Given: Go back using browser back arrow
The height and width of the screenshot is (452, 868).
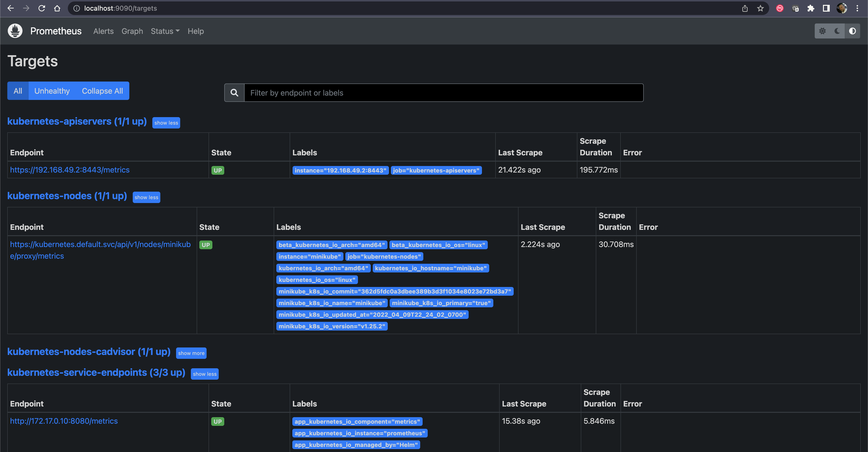Looking at the screenshot, I should [10, 8].
